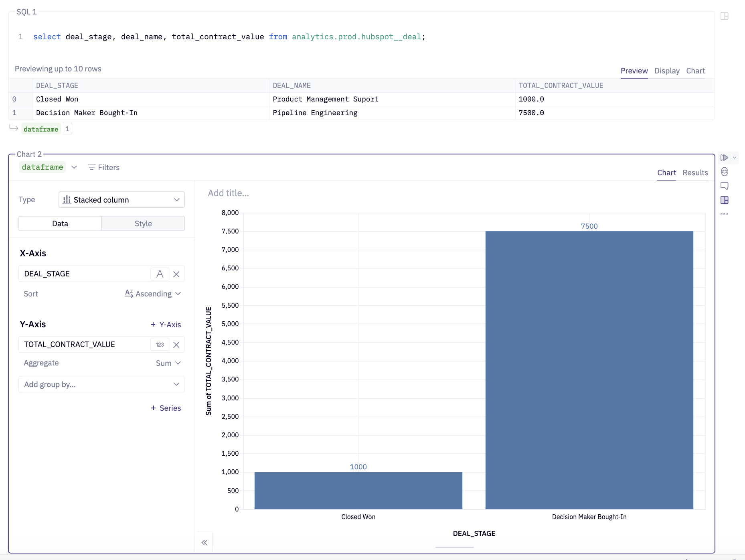Viewport: 745px width, 560px height.
Task: Click the layout icon in Chart 2 sidebar
Action: 725,200
